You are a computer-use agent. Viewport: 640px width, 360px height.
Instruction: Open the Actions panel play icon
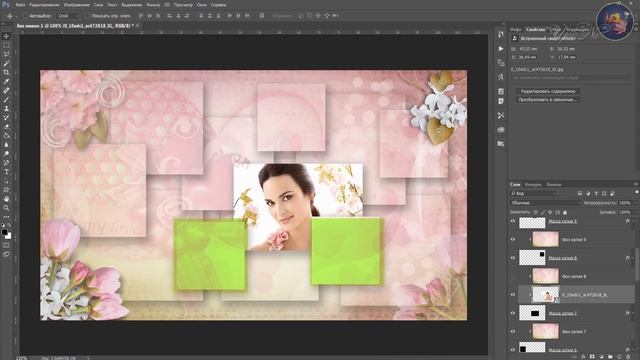click(501, 49)
